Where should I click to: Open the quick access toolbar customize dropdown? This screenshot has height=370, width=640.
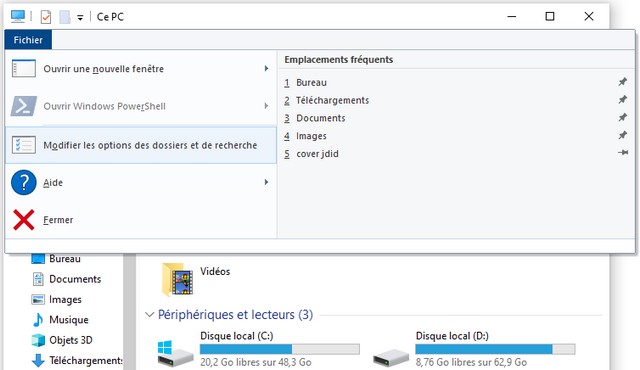(80, 18)
